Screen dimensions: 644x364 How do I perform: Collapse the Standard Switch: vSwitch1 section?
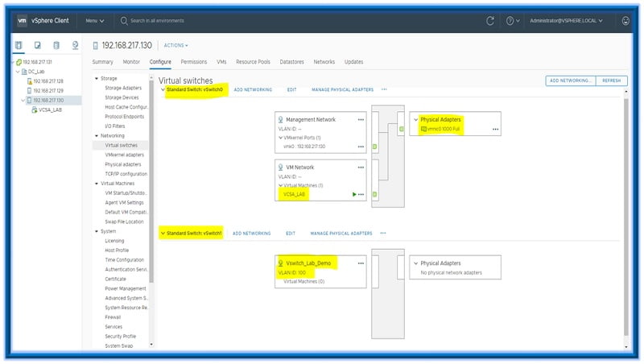point(163,234)
